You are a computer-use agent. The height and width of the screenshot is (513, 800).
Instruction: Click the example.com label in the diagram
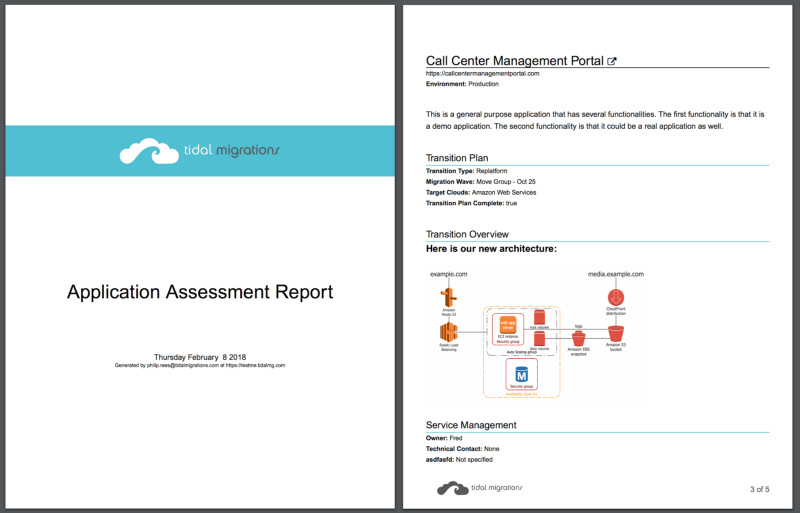pos(448,274)
